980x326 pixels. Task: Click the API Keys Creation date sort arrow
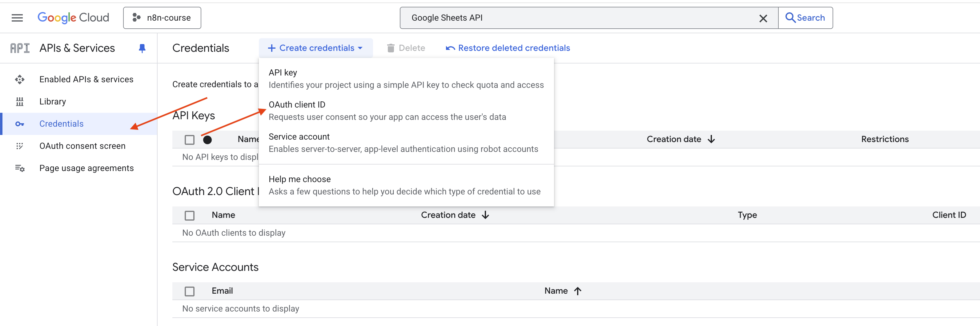(711, 139)
